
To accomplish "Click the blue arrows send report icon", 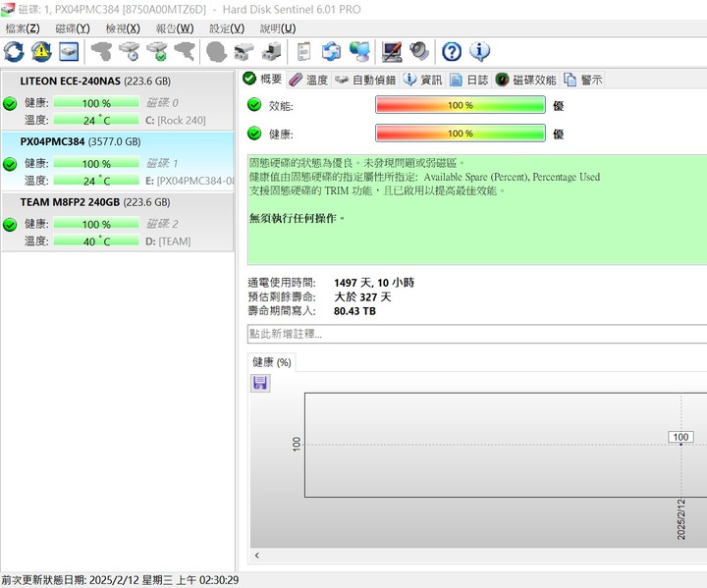I will (332, 51).
